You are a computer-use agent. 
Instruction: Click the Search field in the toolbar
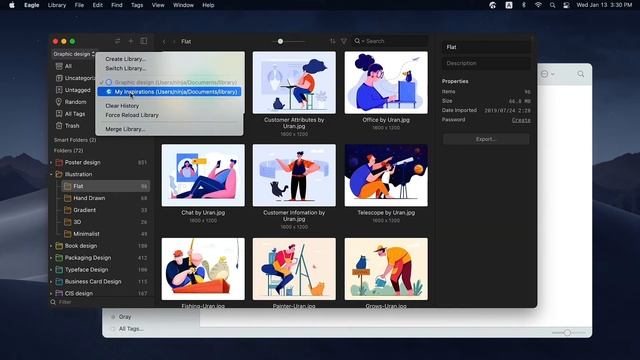tap(390, 41)
